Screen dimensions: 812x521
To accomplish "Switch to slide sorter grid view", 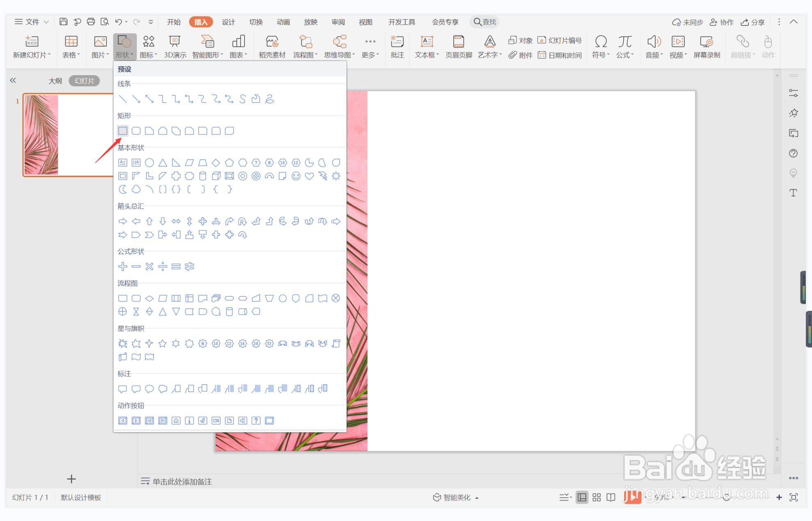I will pyautogui.click(x=597, y=498).
